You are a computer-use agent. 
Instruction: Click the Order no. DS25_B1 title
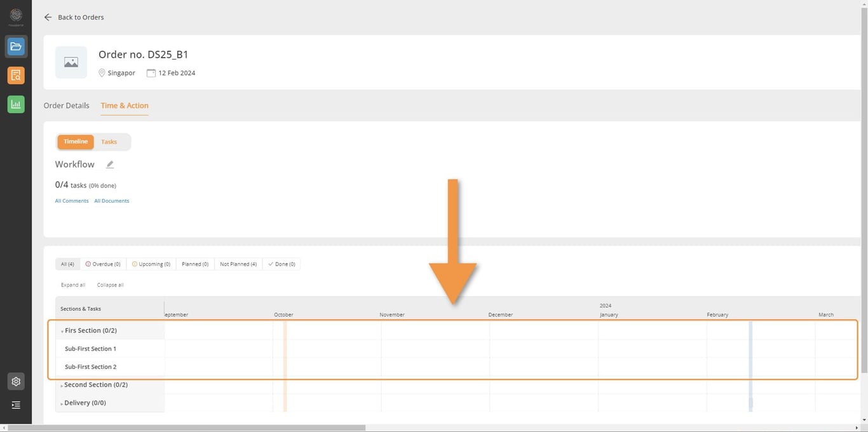(x=143, y=55)
